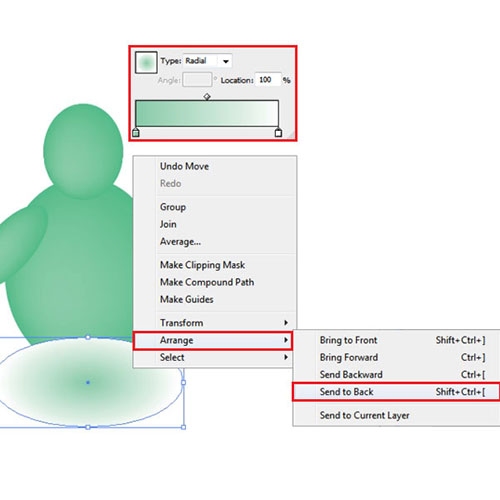This screenshot has height=500, width=500.
Task: Click the Location percentage field
Action: [x=268, y=80]
